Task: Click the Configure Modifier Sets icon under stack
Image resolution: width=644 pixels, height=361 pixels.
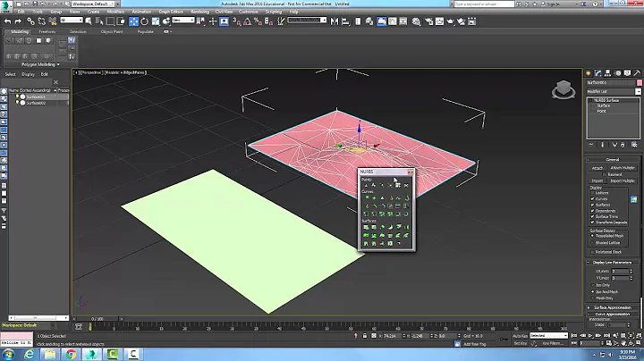Action: pyautogui.click(x=634, y=145)
